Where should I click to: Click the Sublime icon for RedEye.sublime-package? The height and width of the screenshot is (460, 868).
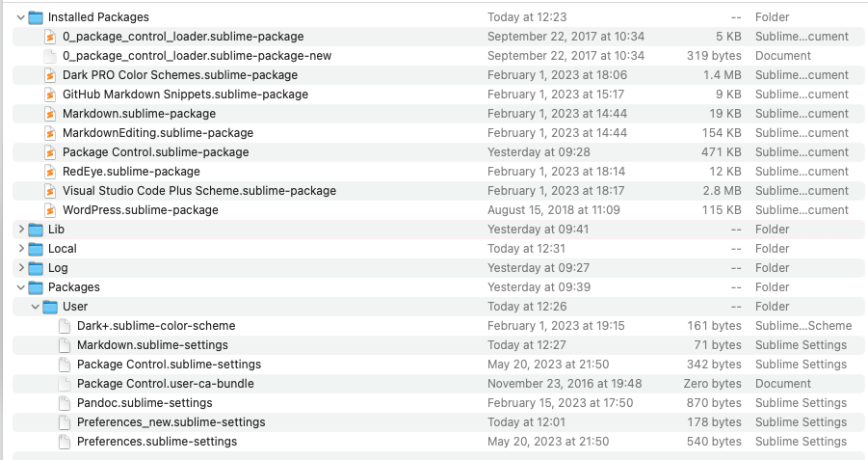click(x=50, y=172)
